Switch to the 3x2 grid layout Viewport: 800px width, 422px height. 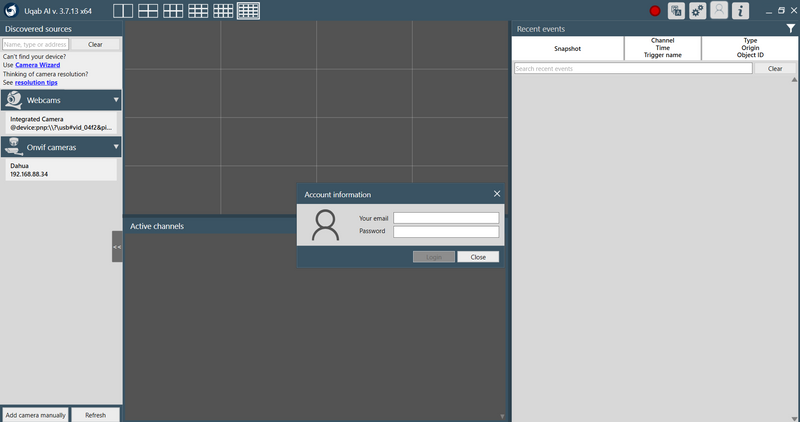tap(173, 11)
